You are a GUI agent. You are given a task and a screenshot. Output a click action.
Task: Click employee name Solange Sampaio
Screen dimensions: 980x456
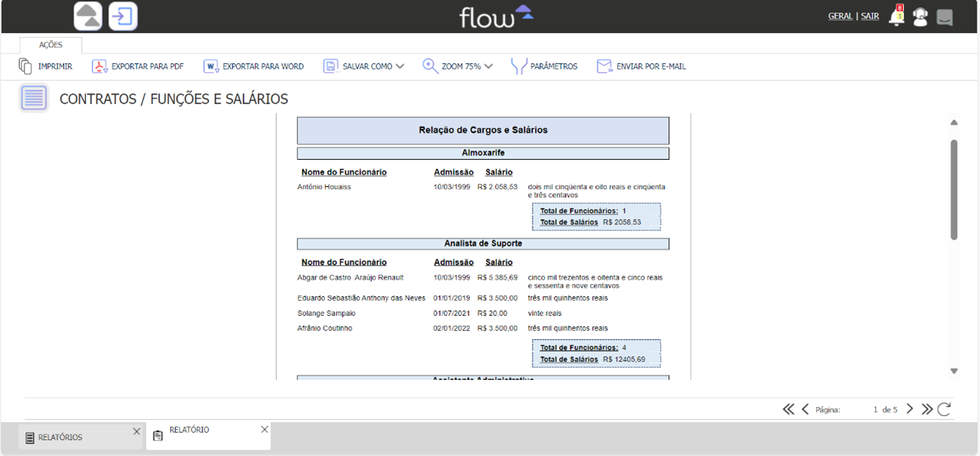[x=326, y=313]
